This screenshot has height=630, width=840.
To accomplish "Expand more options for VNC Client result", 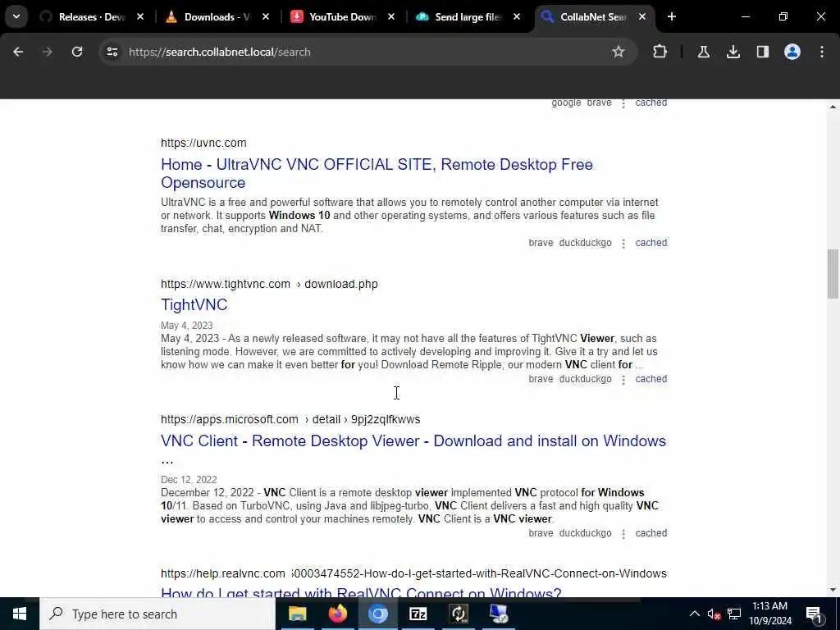I will click(x=623, y=533).
